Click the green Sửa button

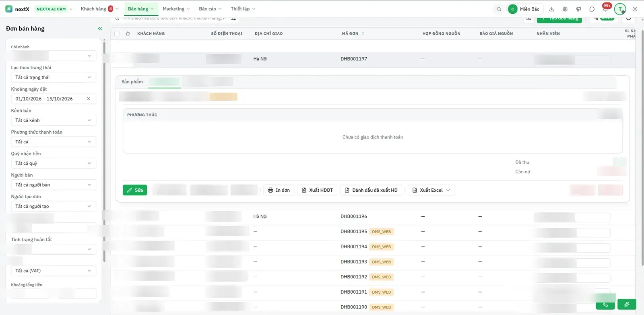pyautogui.click(x=135, y=190)
